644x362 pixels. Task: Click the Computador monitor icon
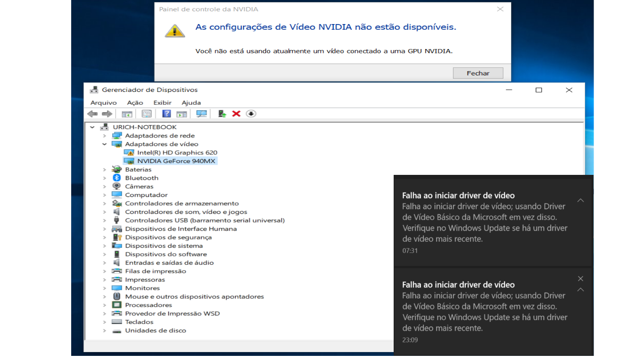click(x=116, y=195)
